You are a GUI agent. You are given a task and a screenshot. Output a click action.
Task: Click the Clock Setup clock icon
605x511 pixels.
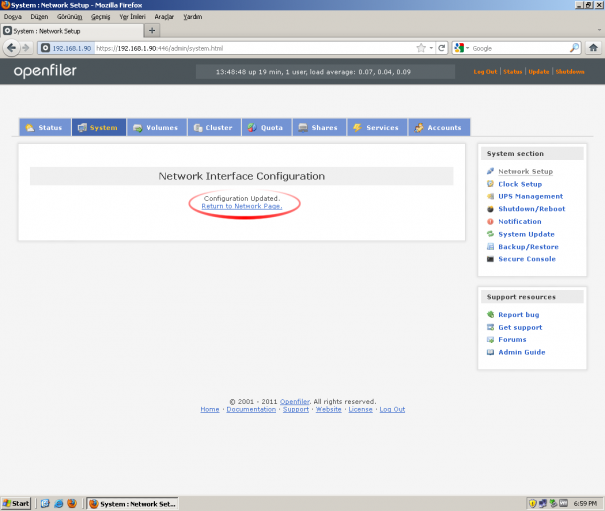pyautogui.click(x=490, y=184)
